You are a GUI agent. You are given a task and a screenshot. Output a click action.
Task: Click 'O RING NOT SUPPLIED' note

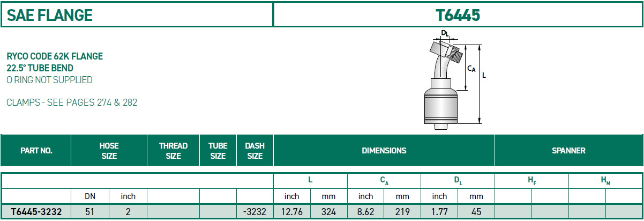[x=49, y=80]
